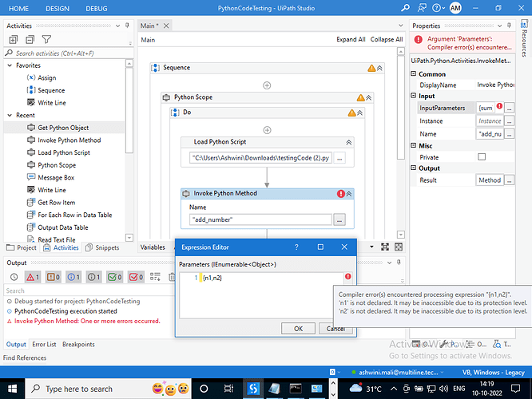Click Help icon in Expression Editor

(296, 247)
